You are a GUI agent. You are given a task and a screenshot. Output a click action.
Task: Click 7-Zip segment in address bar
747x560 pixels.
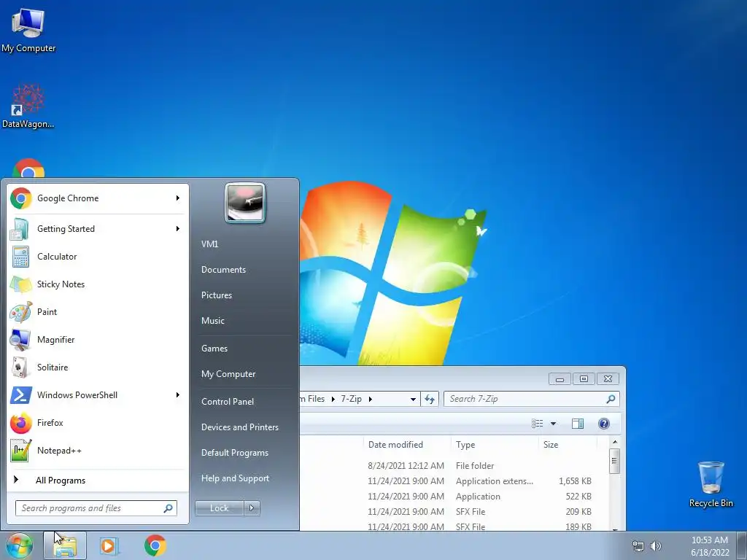351,399
